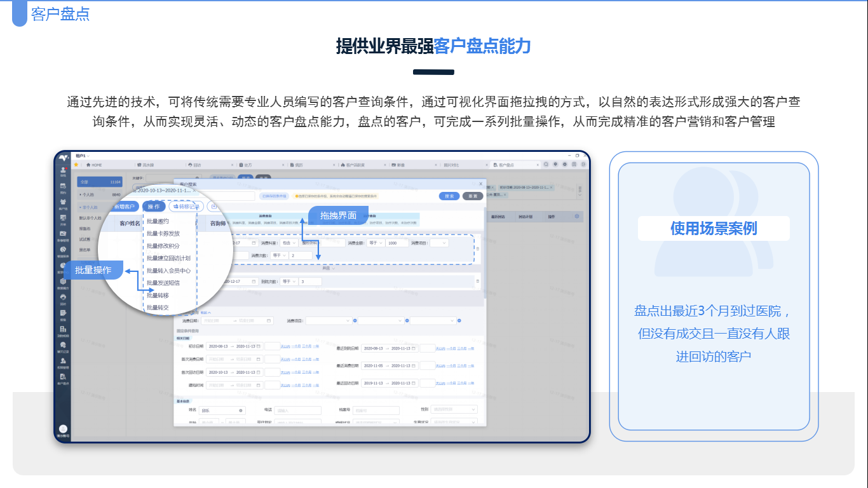The width and height of the screenshot is (868, 488).
Task: Click the 已保存的条件组 button
Action: (x=275, y=196)
